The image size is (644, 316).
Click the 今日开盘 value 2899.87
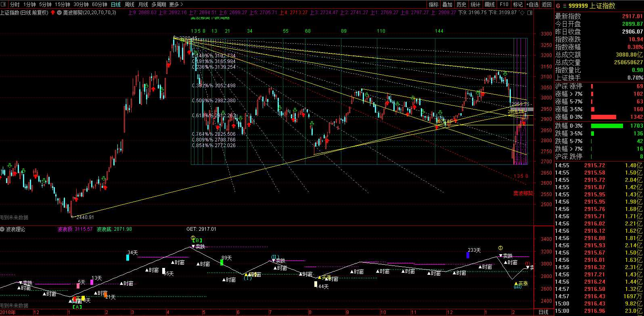click(x=632, y=24)
